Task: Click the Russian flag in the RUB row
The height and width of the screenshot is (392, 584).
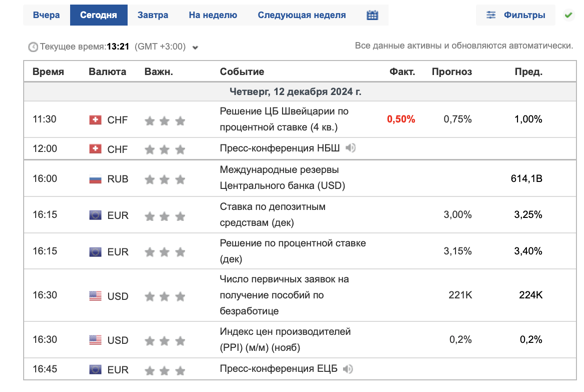Action: [95, 179]
